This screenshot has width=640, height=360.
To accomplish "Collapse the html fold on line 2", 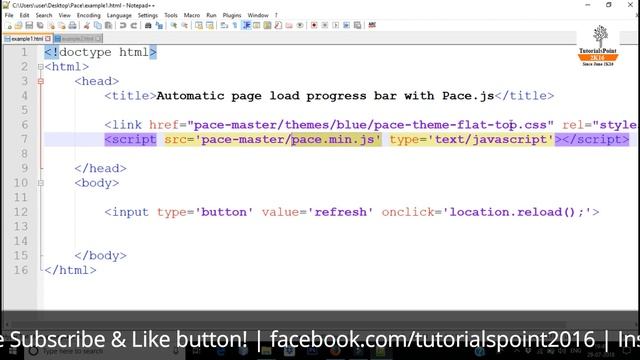I will coord(40,67).
